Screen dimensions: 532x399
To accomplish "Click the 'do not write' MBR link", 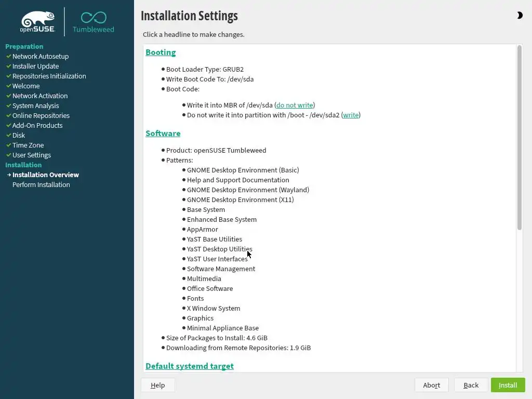I will (x=295, y=105).
